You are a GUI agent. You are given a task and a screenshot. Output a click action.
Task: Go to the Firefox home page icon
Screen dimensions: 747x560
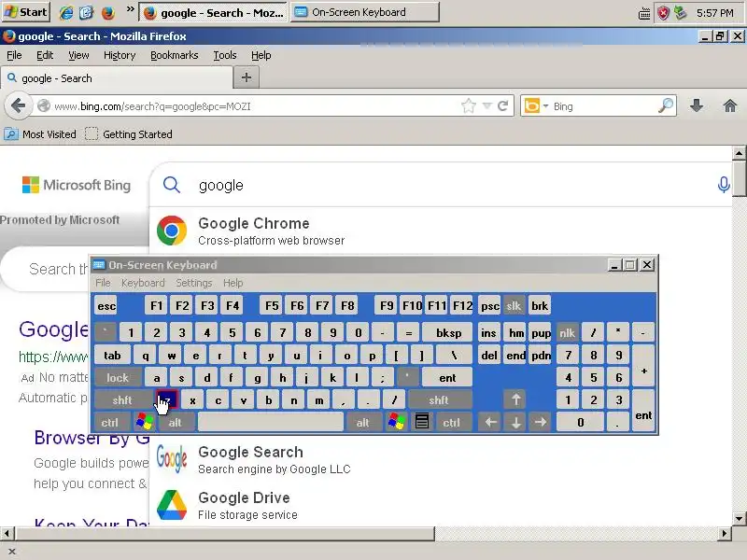[729, 105]
